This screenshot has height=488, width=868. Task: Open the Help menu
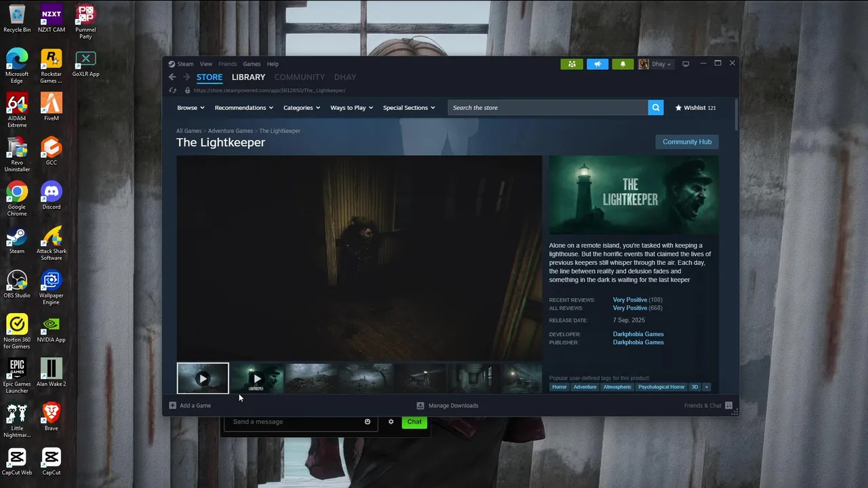pyautogui.click(x=273, y=64)
